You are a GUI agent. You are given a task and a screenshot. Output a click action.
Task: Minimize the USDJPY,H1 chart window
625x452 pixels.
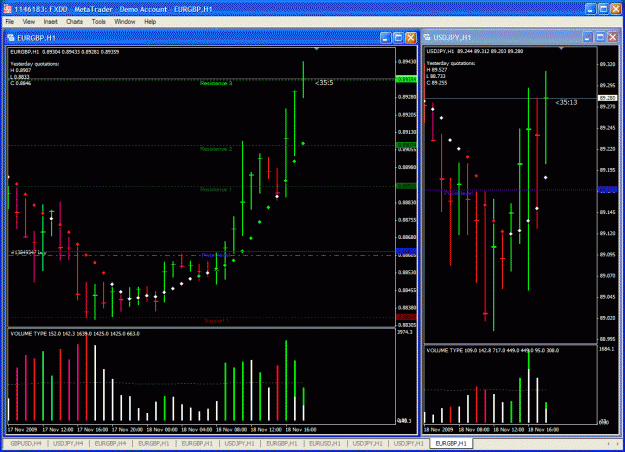[587, 37]
